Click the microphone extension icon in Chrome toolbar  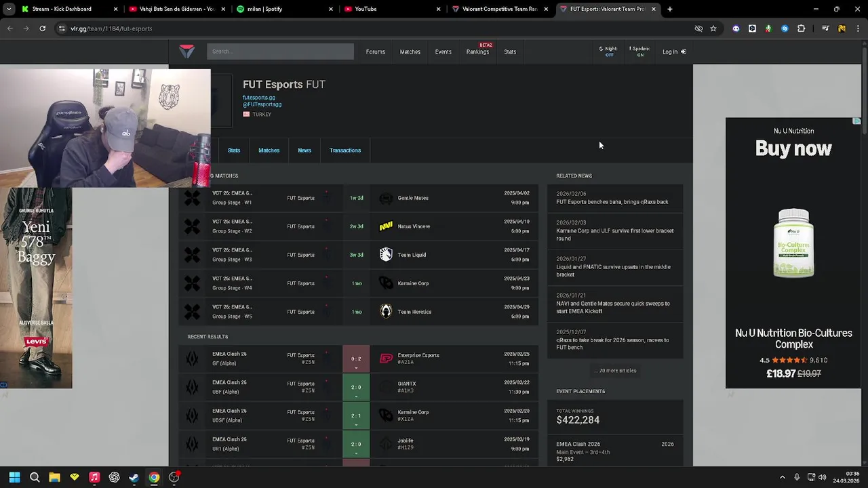(x=768, y=28)
